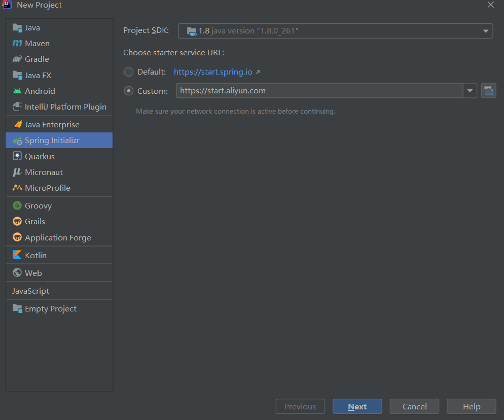Click the Web globe icon
The height and width of the screenshot is (420, 504).
click(17, 273)
